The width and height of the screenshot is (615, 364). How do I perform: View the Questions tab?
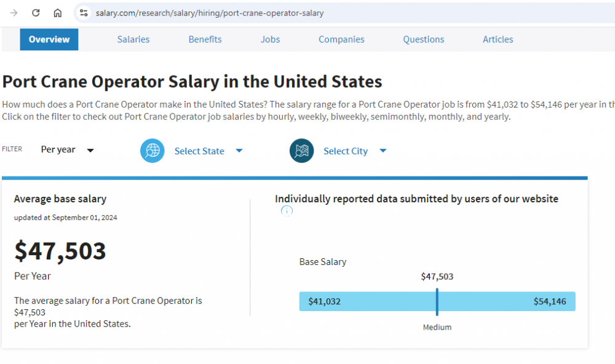423,39
